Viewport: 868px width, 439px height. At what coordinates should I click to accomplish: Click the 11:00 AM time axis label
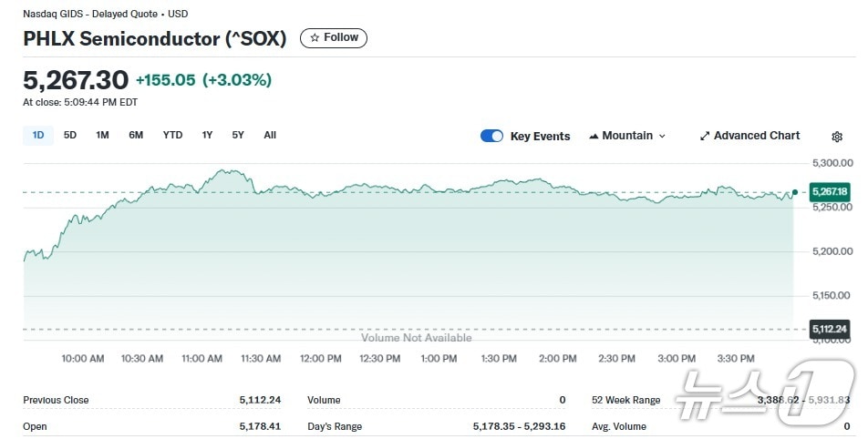click(x=202, y=359)
